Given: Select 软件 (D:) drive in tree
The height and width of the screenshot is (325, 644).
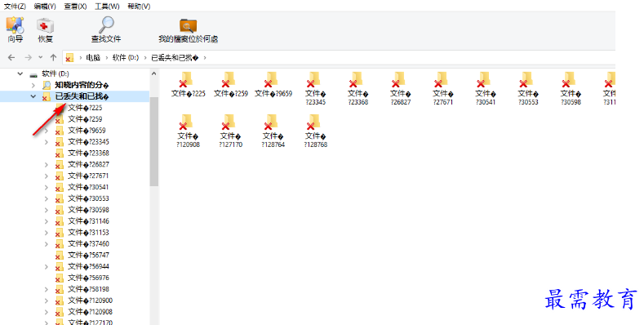Looking at the screenshot, I should tap(56, 74).
